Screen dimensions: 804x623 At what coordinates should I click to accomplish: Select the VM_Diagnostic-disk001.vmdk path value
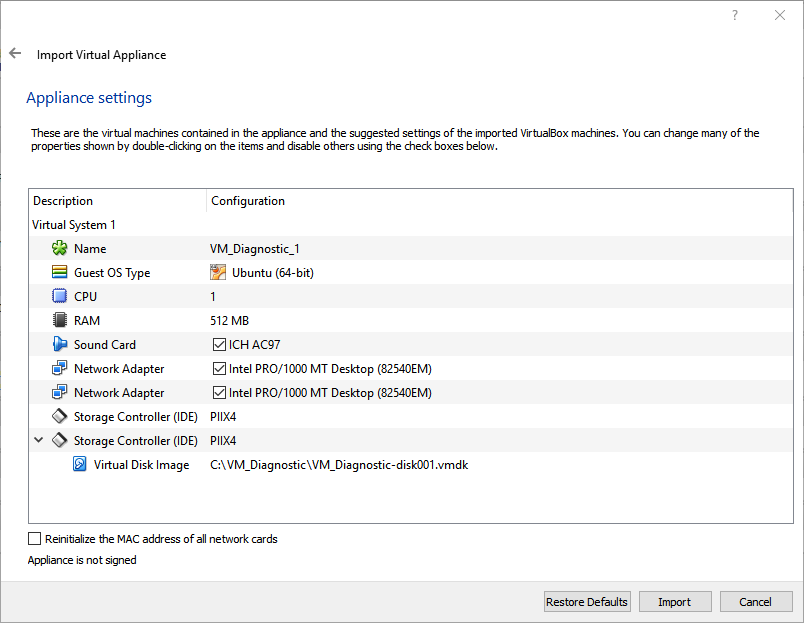339,465
